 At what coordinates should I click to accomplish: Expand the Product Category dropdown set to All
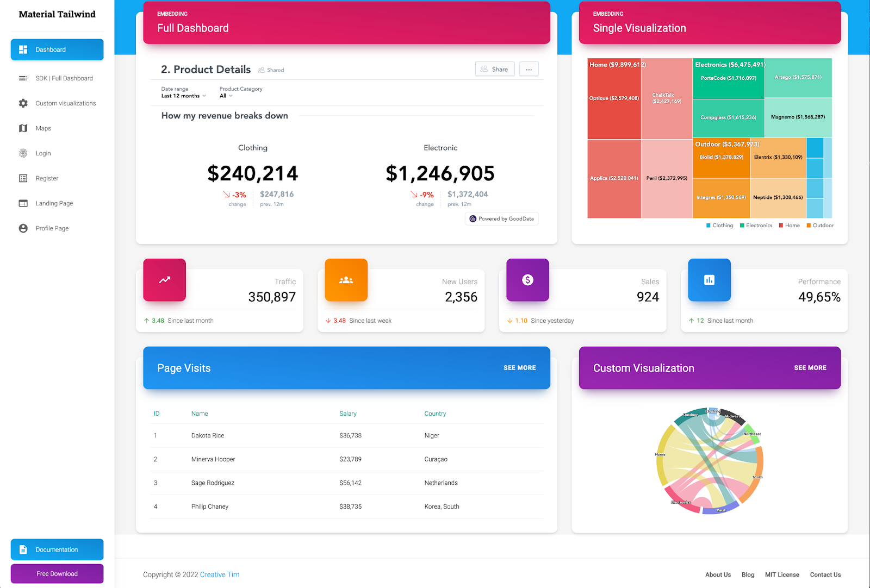[226, 96]
